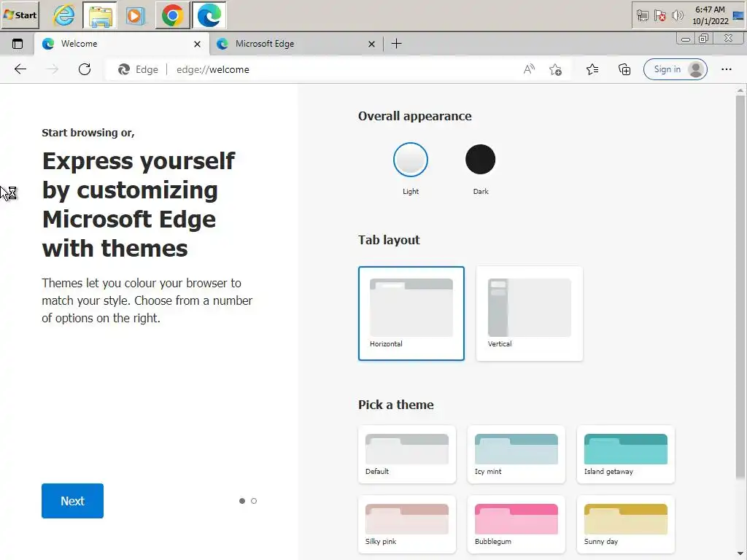
Task: Open a new tab with plus button
Action: pyautogui.click(x=396, y=44)
